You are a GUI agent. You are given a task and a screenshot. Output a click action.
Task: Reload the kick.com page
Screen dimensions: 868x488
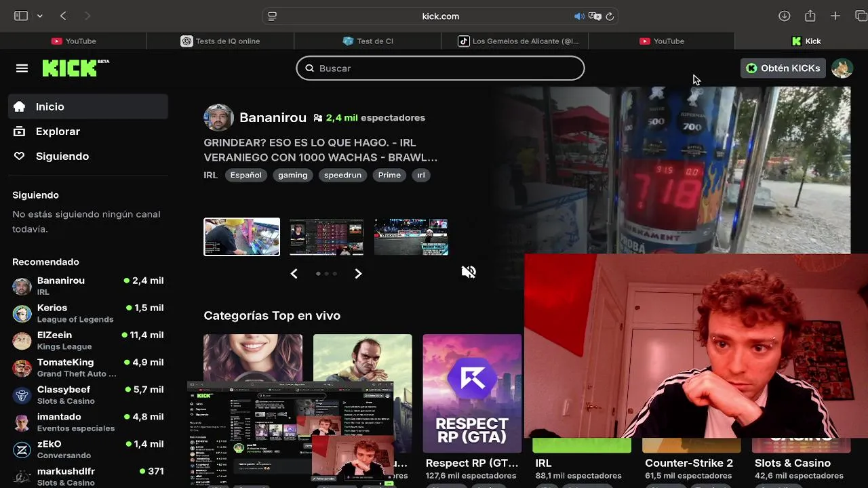[x=610, y=16]
